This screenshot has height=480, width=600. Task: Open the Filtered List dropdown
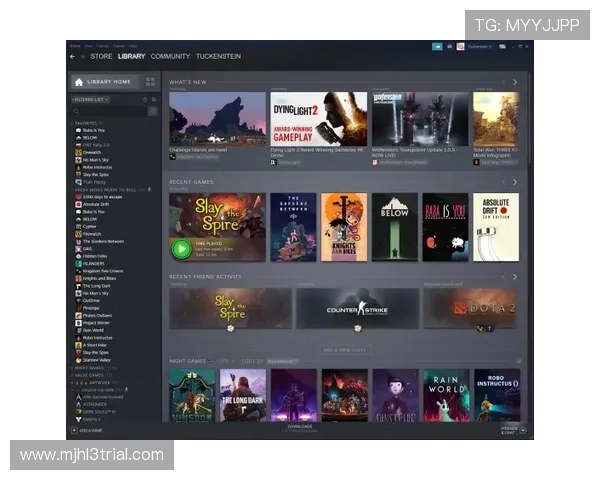[90, 100]
